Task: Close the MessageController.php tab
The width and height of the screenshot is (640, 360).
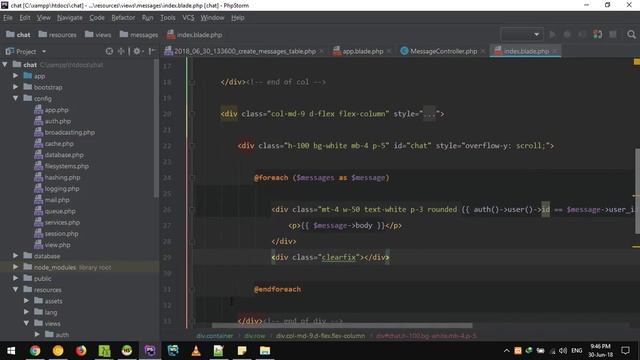Action: 483,51
